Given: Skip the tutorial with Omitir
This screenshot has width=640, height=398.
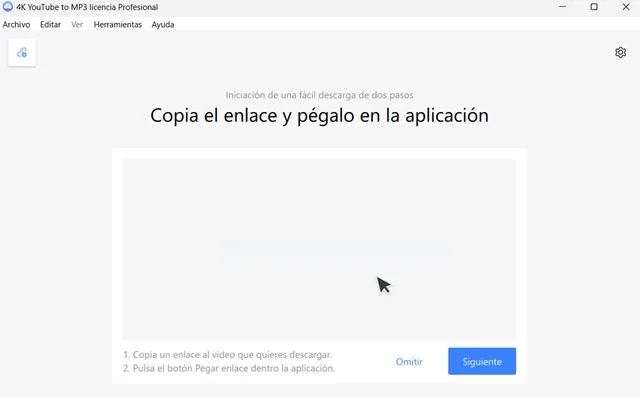Looking at the screenshot, I should pos(409,362).
